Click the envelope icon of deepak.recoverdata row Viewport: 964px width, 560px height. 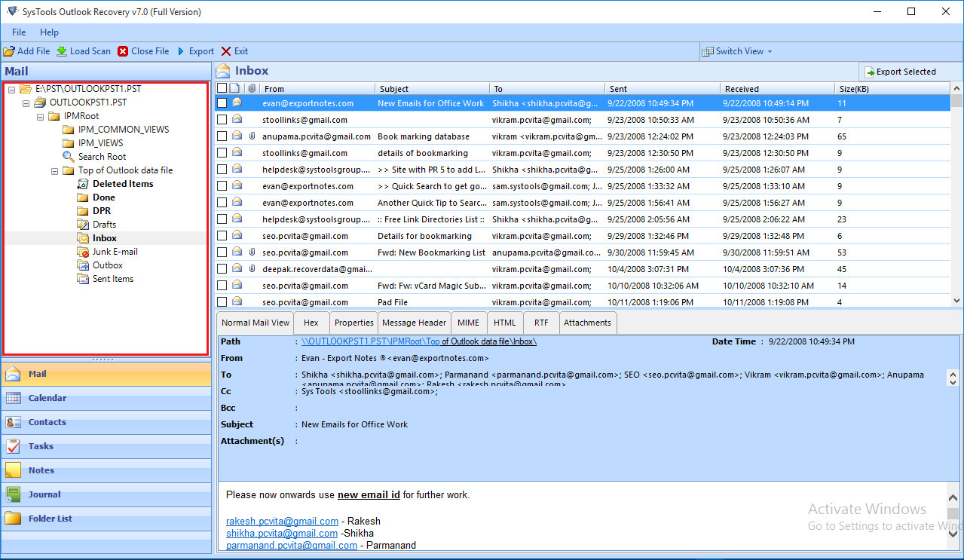tap(237, 269)
